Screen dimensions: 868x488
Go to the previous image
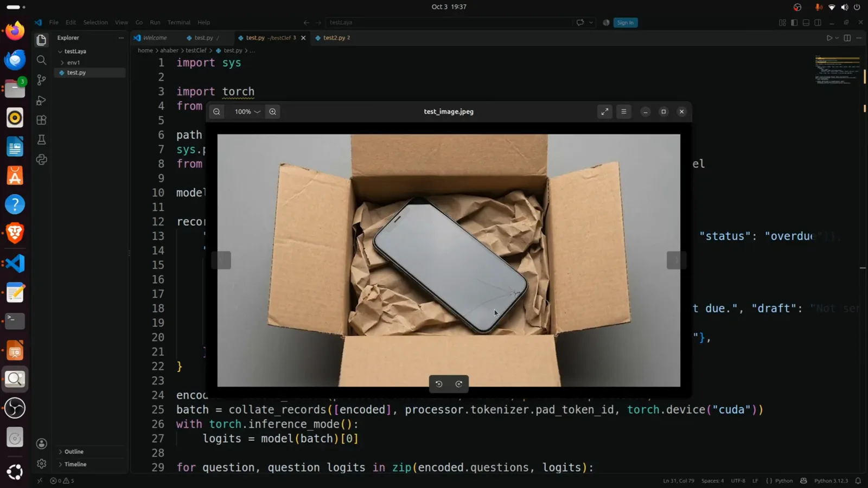point(221,260)
